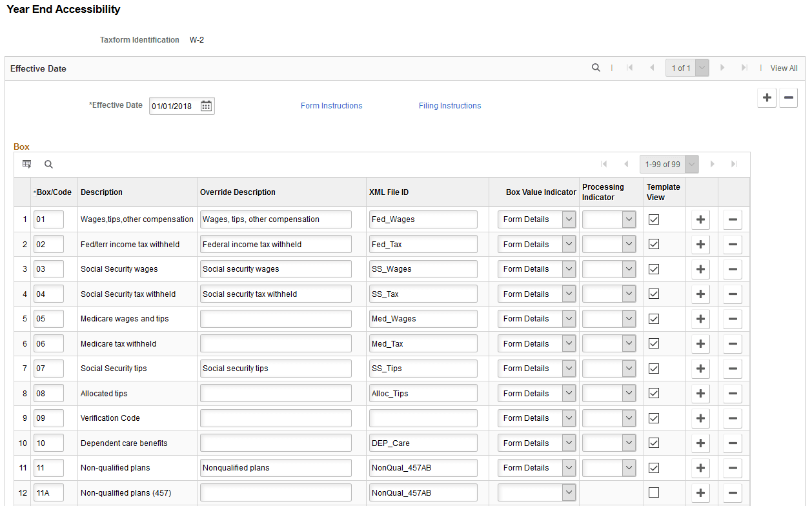812x506 pixels.
Task: Open the Effective Date calendar picker
Action: (206, 106)
